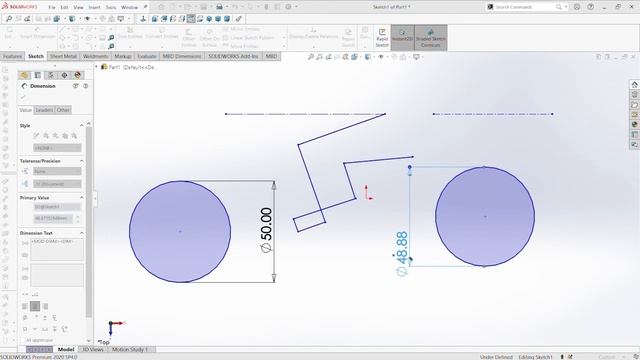Viewport: 640px width, 360px height.
Task: Click the Save icon in title toolbar
Action: pos(203,7)
